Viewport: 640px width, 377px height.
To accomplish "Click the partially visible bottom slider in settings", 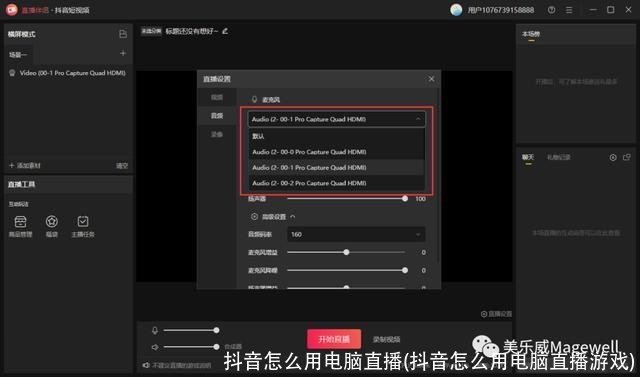I will (346, 288).
